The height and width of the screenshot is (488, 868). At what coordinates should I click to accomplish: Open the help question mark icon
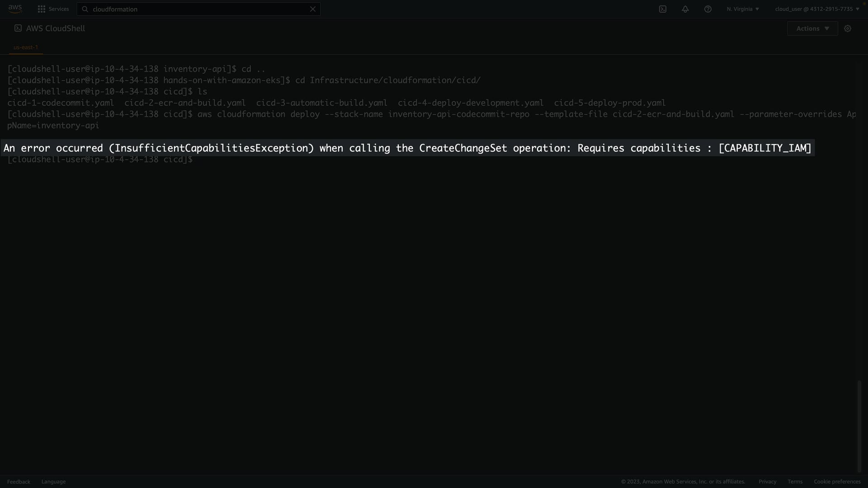[x=708, y=9]
